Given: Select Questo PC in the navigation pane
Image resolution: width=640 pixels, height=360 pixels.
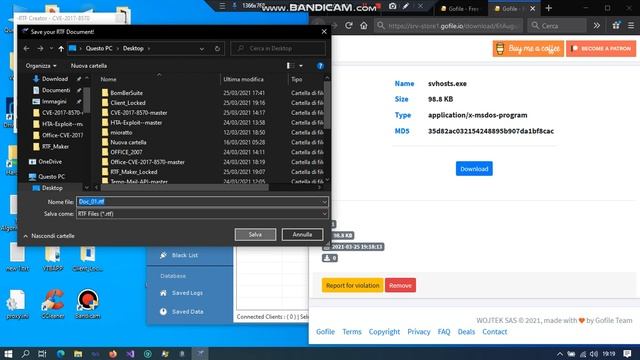Looking at the screenshot, I should click(x=51, y=177).
